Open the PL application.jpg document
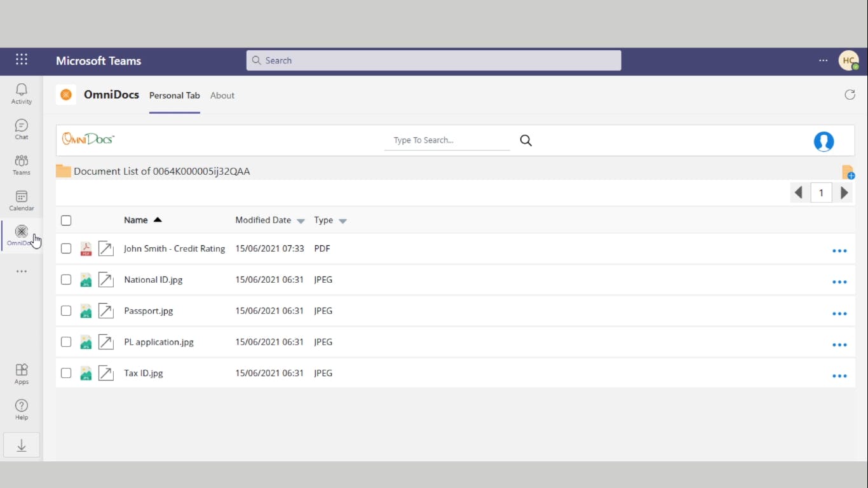868x488 pixels. (x=159, y=342)
